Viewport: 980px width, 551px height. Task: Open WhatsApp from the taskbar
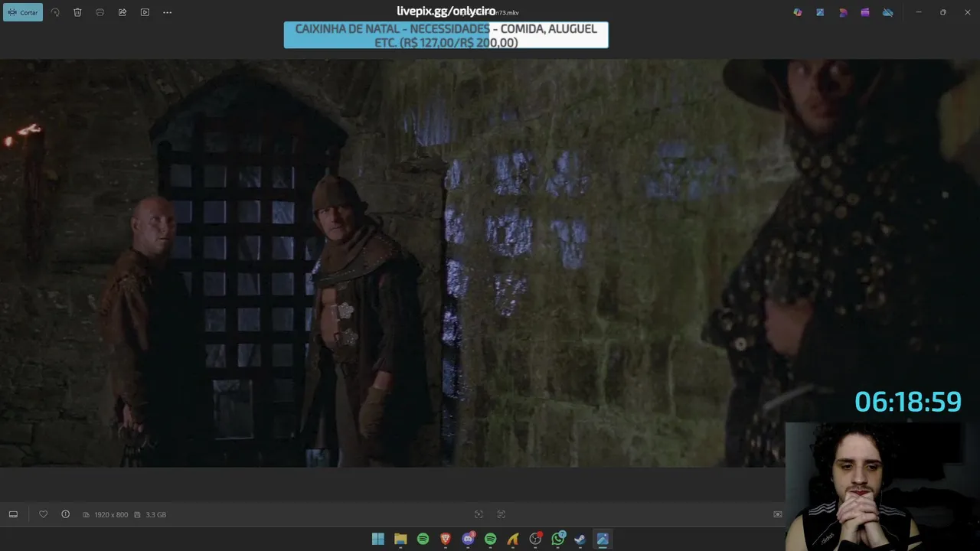(558, 539)
